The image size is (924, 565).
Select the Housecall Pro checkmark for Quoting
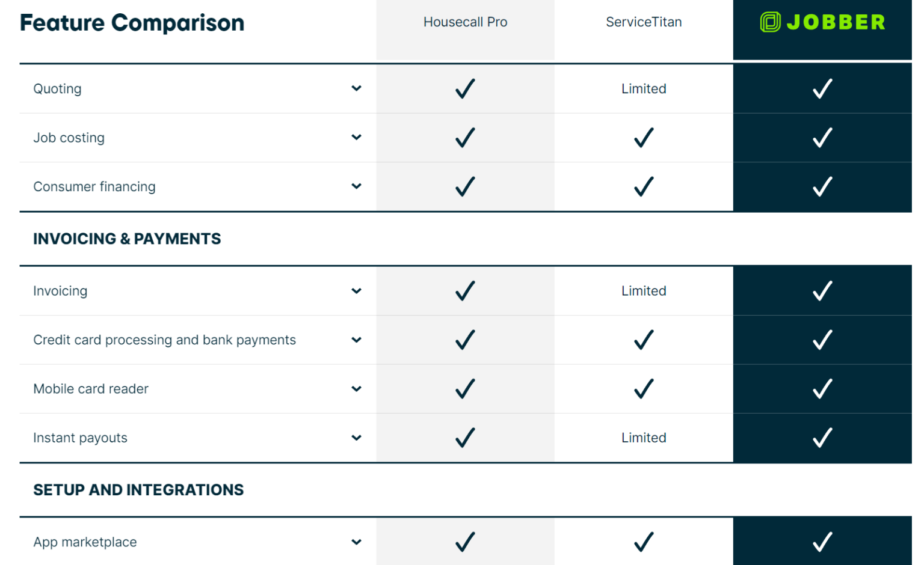(464, 88)
